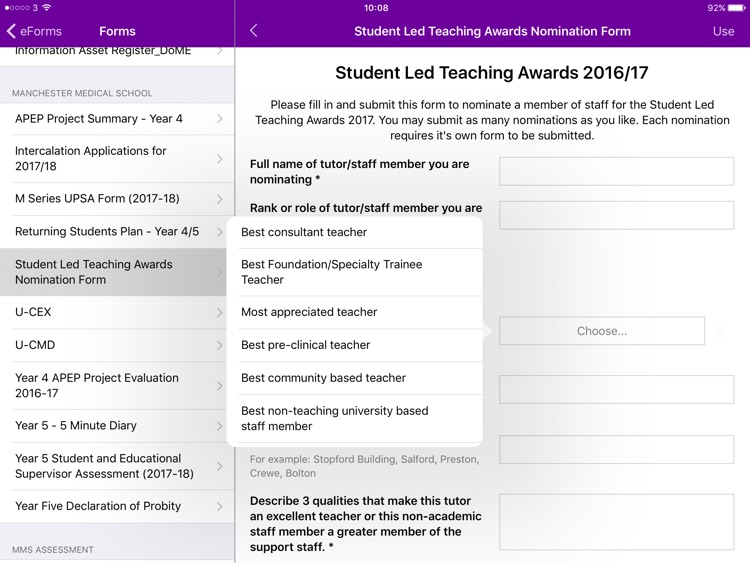Choose Best consultant teacher option
Viewport: 750px width, 563px height.
pyautogui.click(x=354, y=232)
